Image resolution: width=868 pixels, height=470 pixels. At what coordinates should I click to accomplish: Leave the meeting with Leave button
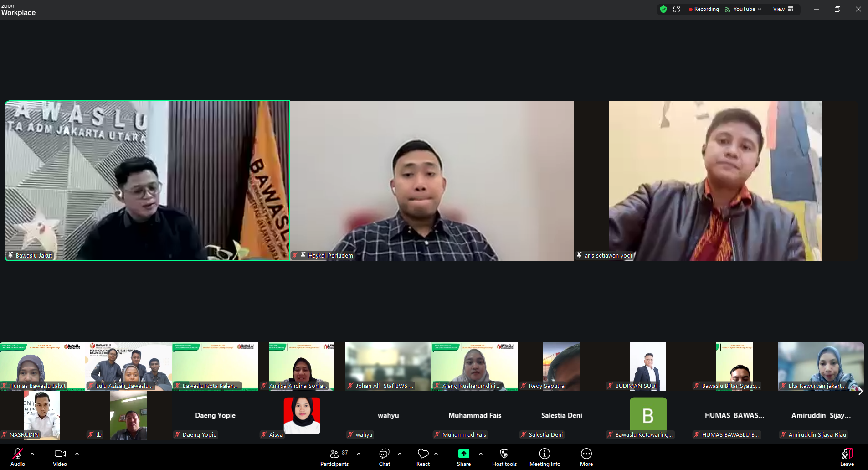coord(847,457)
